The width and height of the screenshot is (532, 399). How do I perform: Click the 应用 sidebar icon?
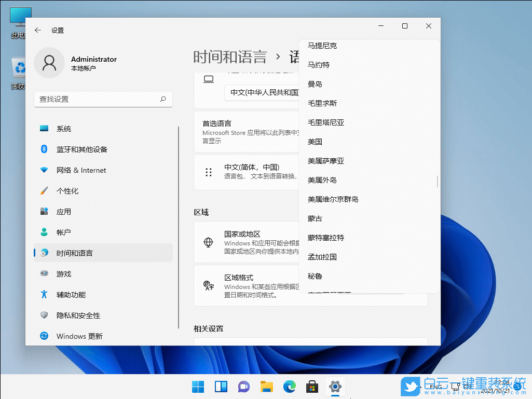[x=44, y=212]
